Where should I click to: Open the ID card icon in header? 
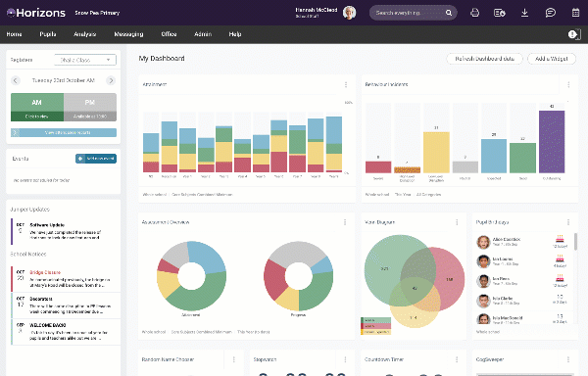point(500,13)
